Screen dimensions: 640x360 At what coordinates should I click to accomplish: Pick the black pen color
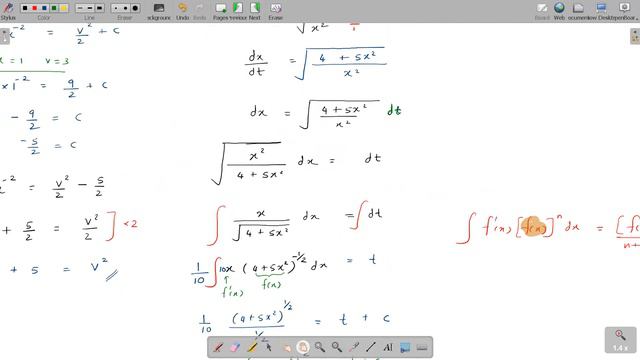pyautogui.click(x=25, y=8)
